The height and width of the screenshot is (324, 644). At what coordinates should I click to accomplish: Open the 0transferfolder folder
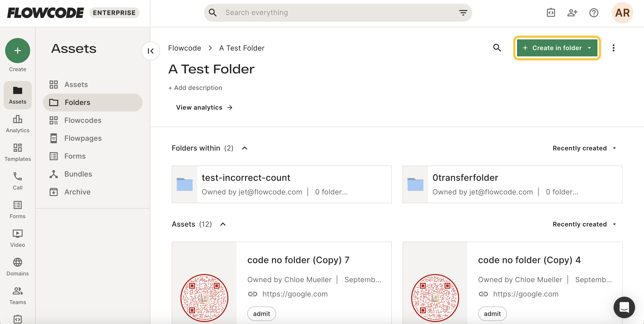coord(512,184)
